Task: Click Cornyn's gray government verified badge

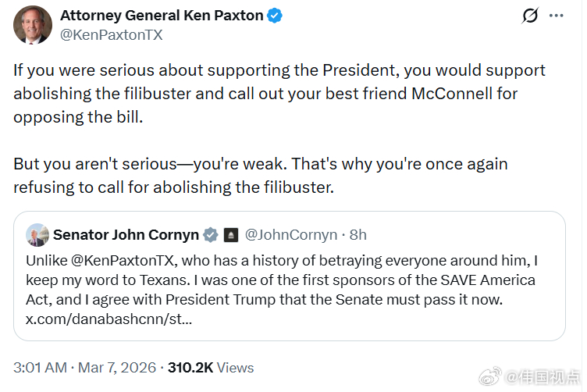Action: (211, 234)
